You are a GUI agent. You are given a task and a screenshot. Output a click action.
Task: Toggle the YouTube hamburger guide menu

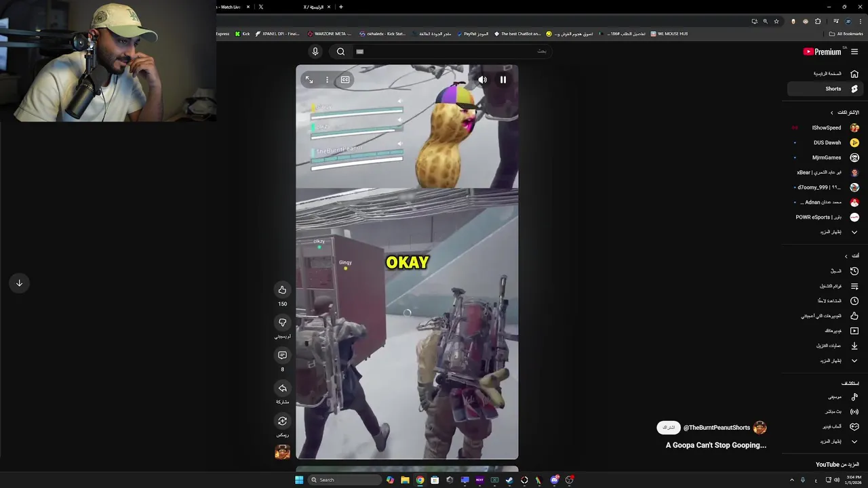click(x=854, y=52)
